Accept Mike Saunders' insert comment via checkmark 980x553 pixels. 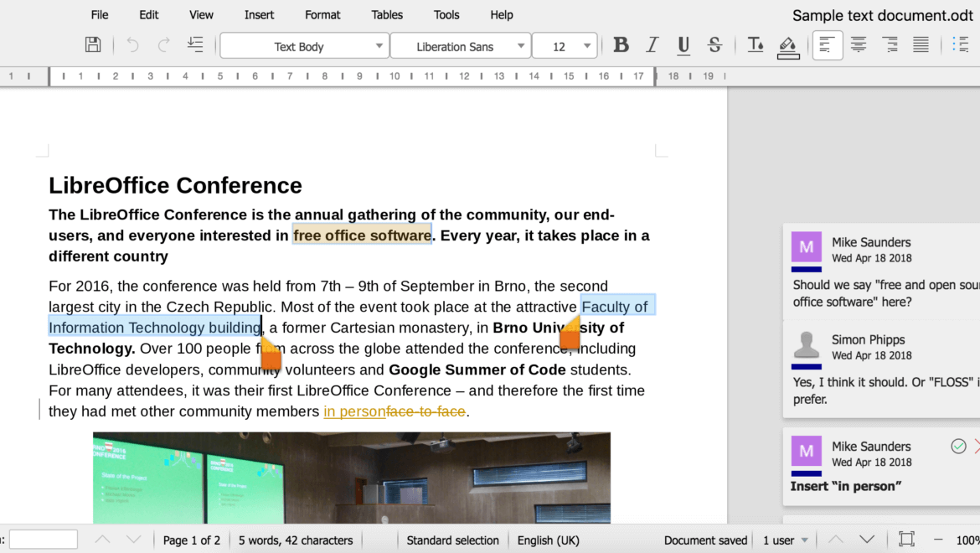(958, 446)
